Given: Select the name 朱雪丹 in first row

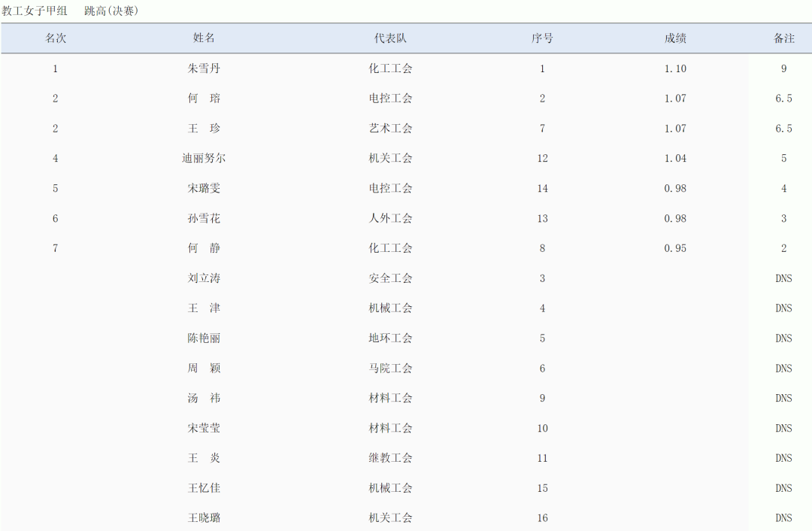Looking at the screenshot, I should pos(204,68).
